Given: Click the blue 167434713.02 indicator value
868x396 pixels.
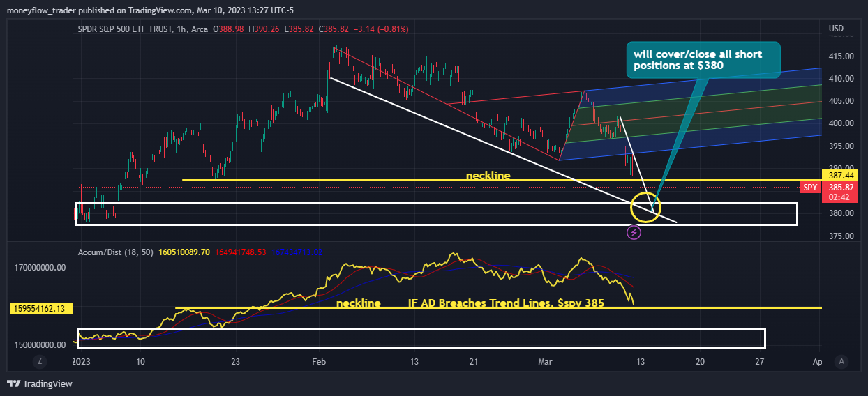Looking at the screenshot, I should [x=297, y=252].
